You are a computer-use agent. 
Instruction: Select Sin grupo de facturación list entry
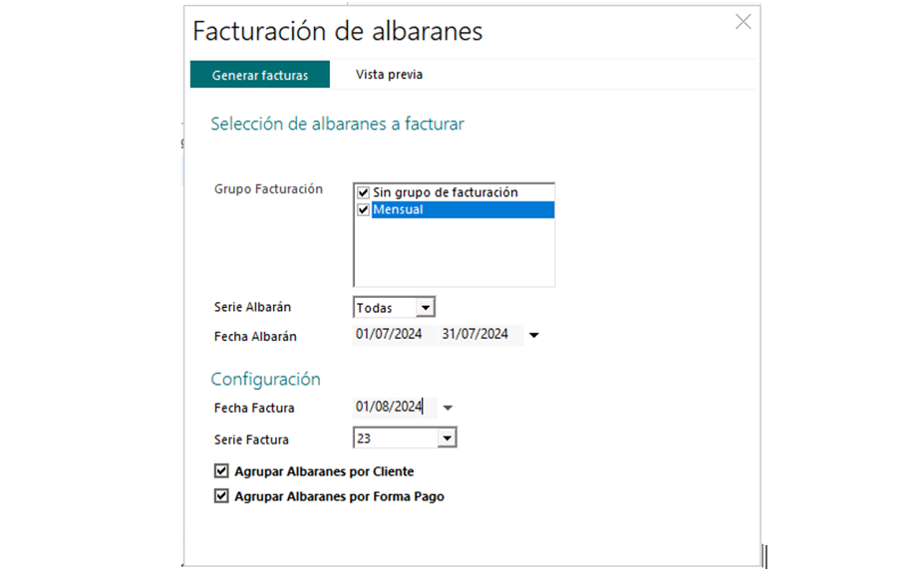pos(446,192)
